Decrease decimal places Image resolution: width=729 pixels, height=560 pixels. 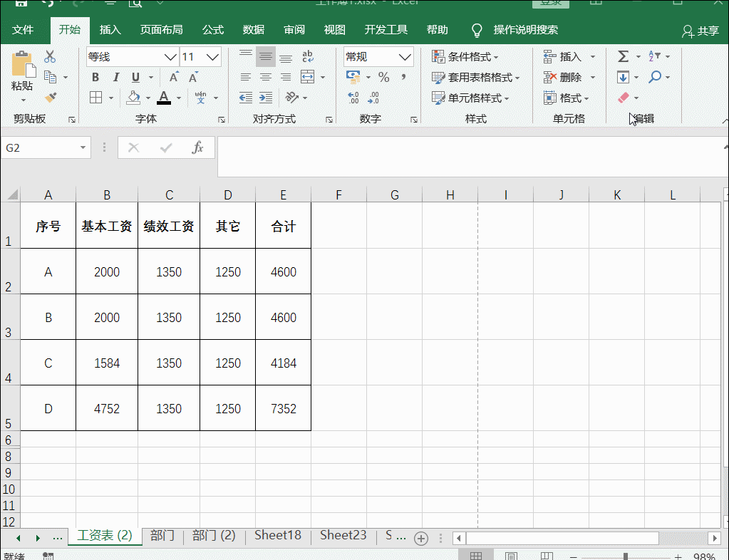coord(373,98)
